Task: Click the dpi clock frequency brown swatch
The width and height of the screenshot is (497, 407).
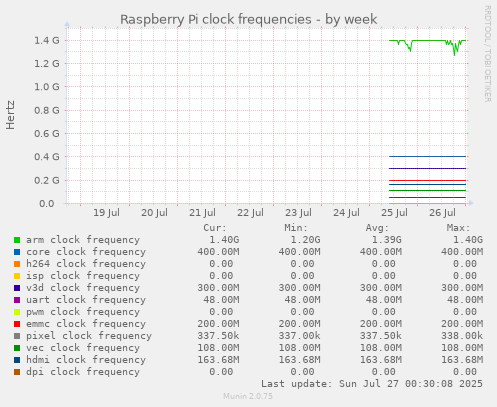Action: 17,372
